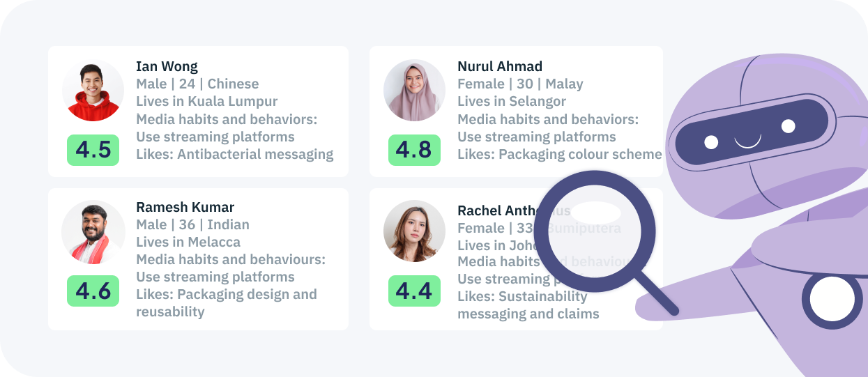Select the 4.4 score badge

(x=414, y=291)
